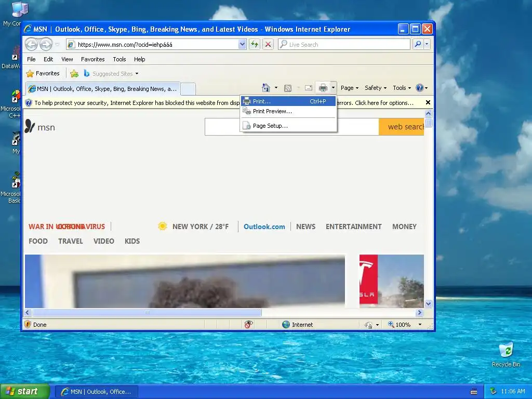Click the WAR IN UKRAINE link
532x399 pixels.
pyautogui.click(x=56, y=227)
